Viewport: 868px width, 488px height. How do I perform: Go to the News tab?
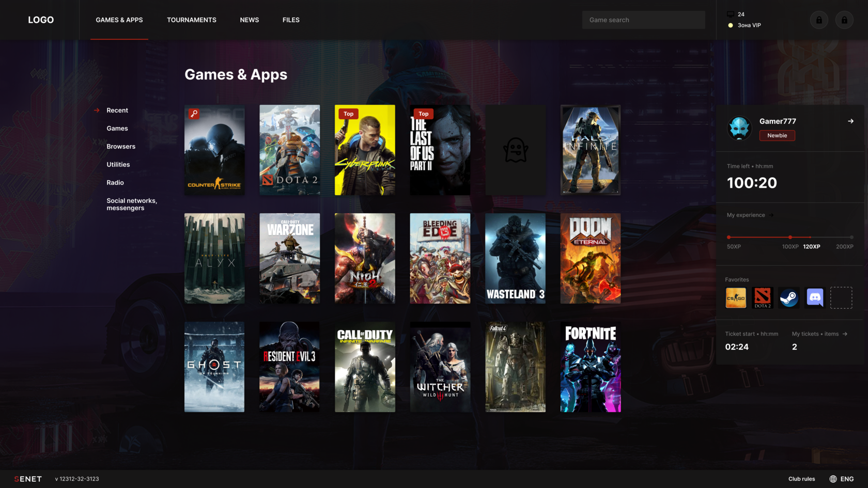(x=250, y=20)
